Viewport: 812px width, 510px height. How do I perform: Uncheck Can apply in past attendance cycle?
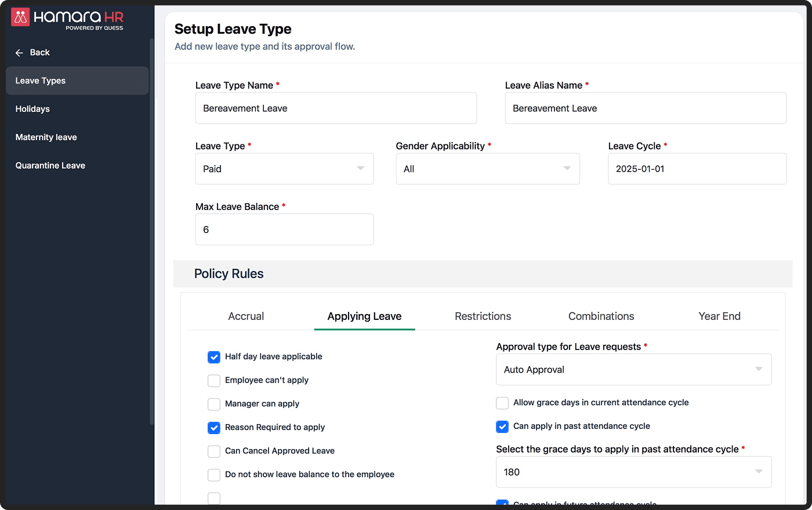pos(502,427)
